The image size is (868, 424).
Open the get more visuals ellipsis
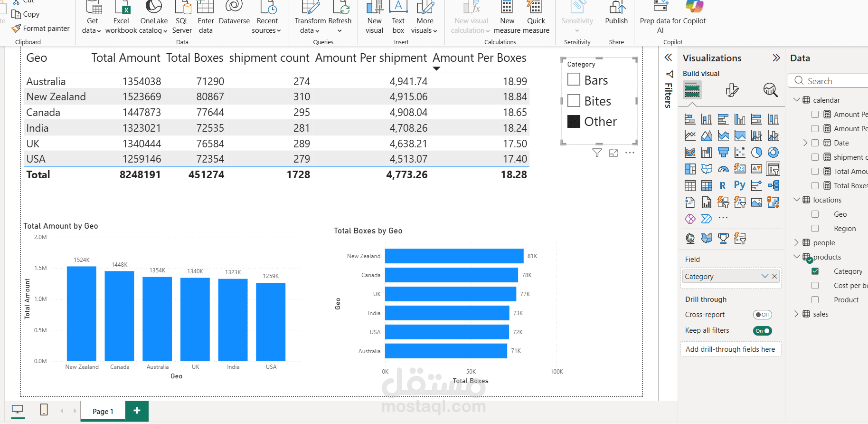723,218
